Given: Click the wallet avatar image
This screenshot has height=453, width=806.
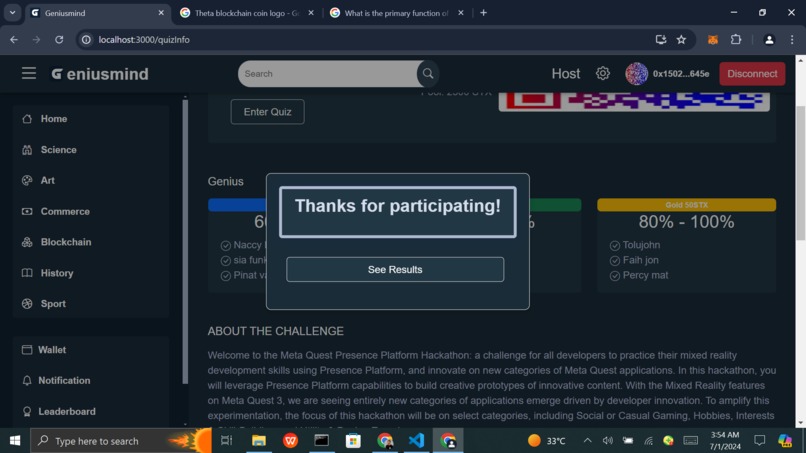Looking at the screenshot, I should point(636,74).
